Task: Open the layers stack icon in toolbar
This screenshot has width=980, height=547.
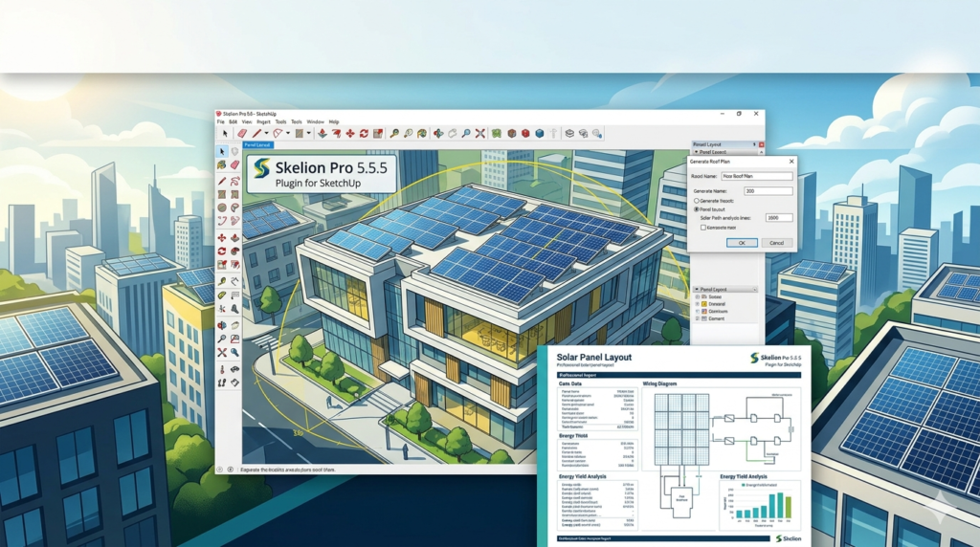Action: point(569,134)
